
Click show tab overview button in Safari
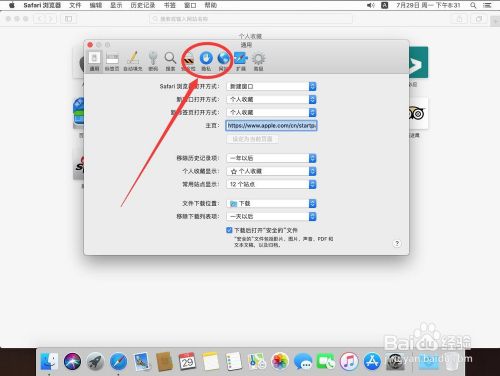(x=479, y=19)
